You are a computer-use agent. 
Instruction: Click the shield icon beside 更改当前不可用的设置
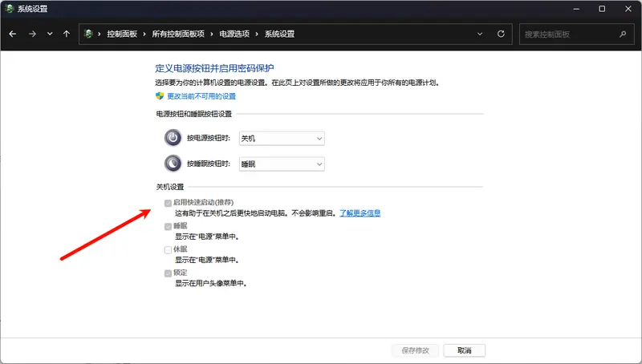tap(160, 95)
